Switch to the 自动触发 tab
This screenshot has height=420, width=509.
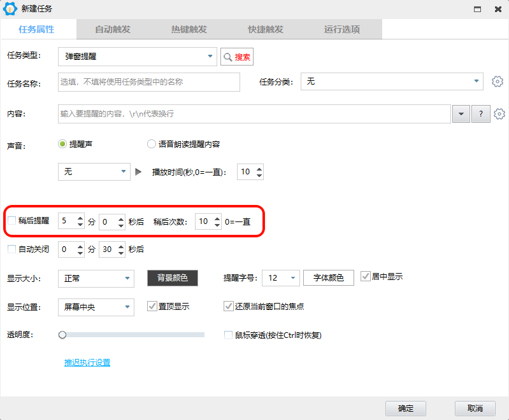(x=114, y=29)
